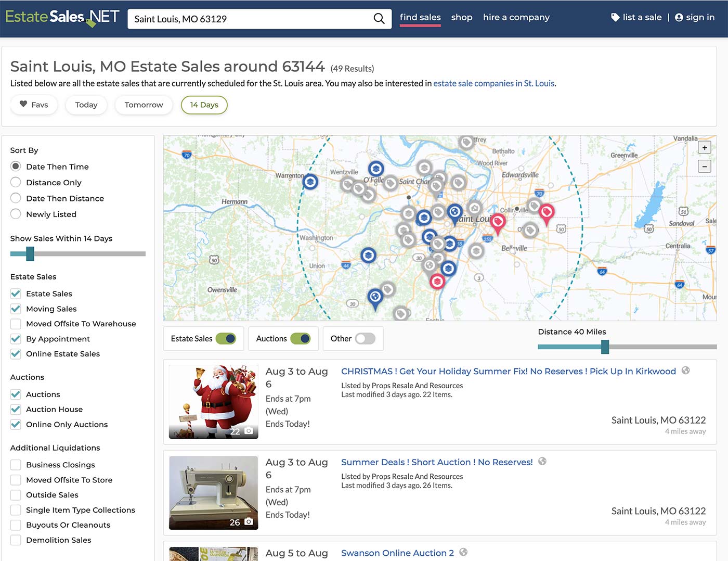
Task: Click the search magnifying glass icon
Action: click(379, 18)
